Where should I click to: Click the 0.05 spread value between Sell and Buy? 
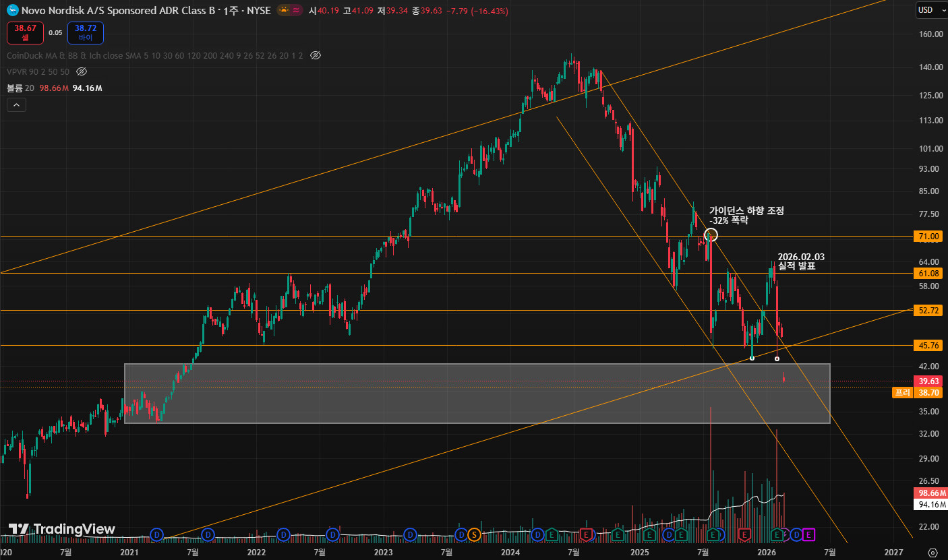tap(55, 32)
